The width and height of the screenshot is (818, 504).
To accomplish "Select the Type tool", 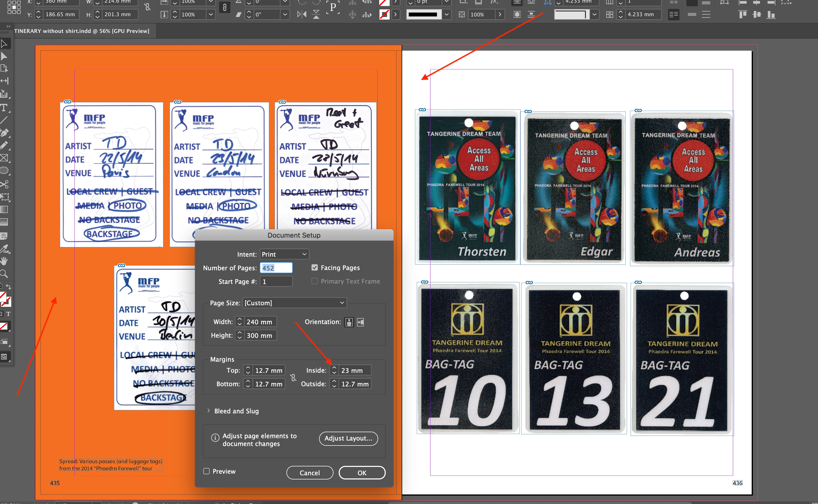I will point(4,108).
